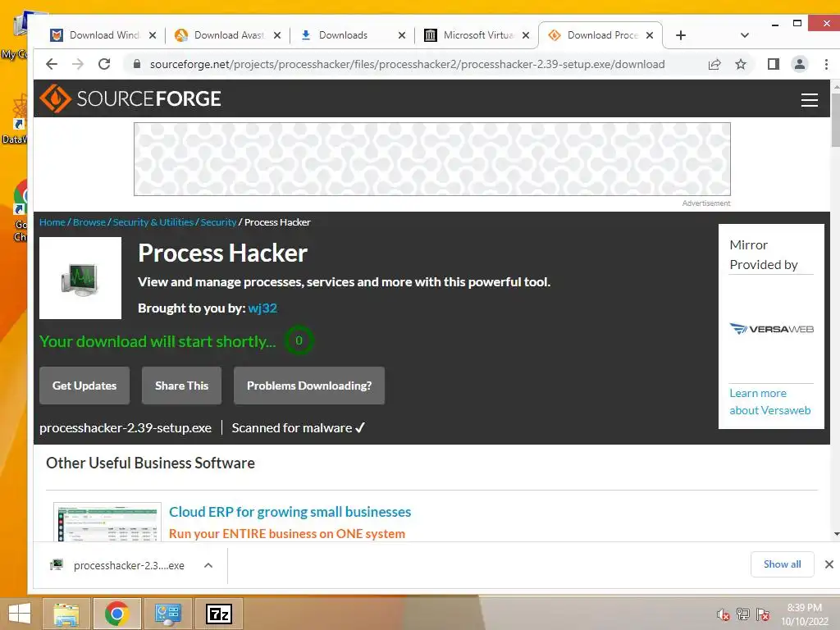Bookmark this page with the star icon
This screenshot has height=630, width=840.
pyautogui.click(x=741, y=65)
